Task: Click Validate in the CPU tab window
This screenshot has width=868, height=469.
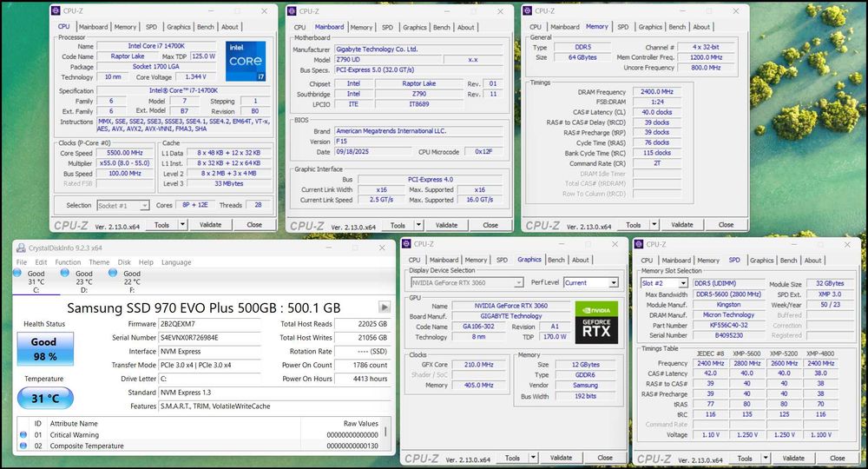Action: coord(210,224)
